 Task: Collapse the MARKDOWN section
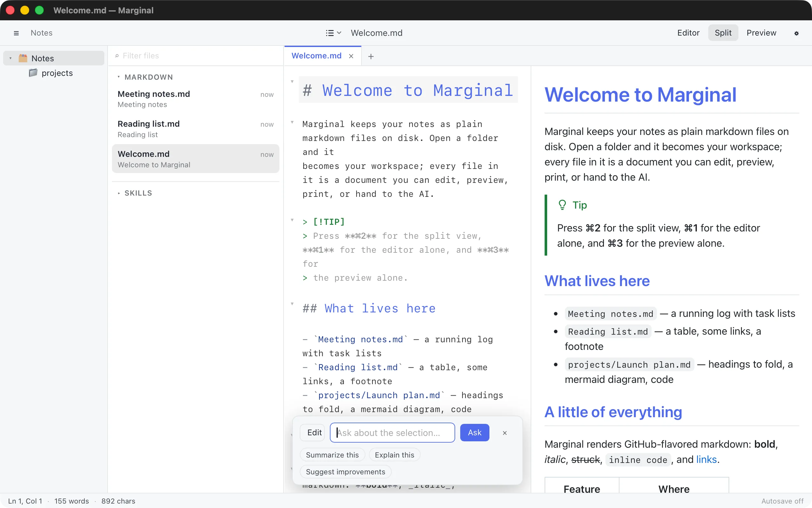tap(118, 77)
